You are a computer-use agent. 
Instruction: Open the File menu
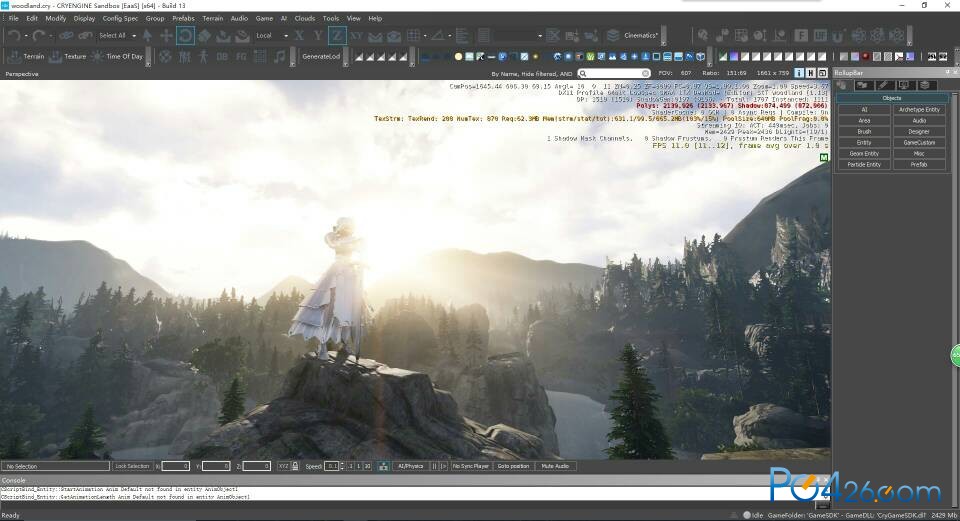(13, 18)
